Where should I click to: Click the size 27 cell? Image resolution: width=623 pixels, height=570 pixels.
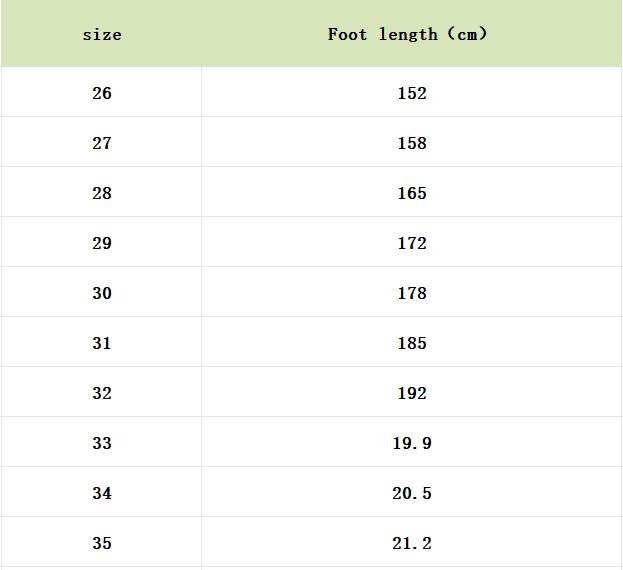coord(102,143)
